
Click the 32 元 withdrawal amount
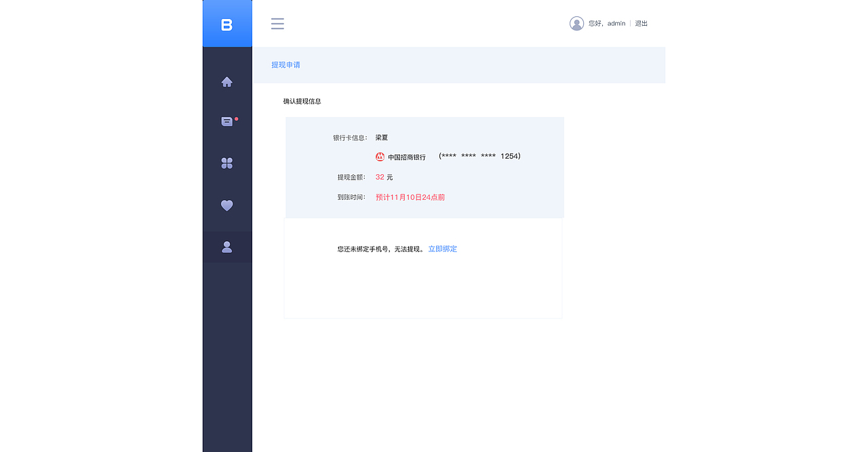tap(384, 178)
